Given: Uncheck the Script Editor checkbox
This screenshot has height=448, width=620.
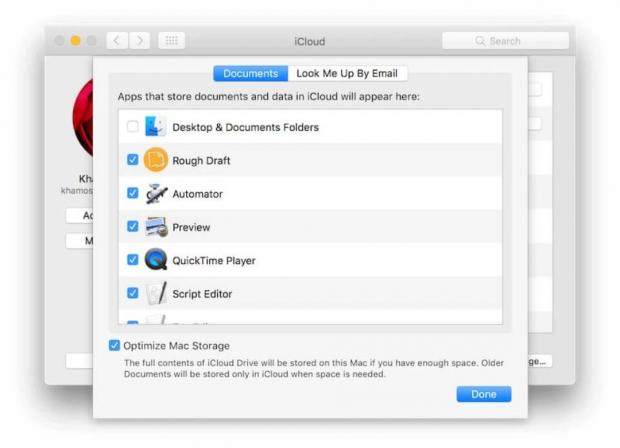Looking at the screenshot, I should point(133,294).
